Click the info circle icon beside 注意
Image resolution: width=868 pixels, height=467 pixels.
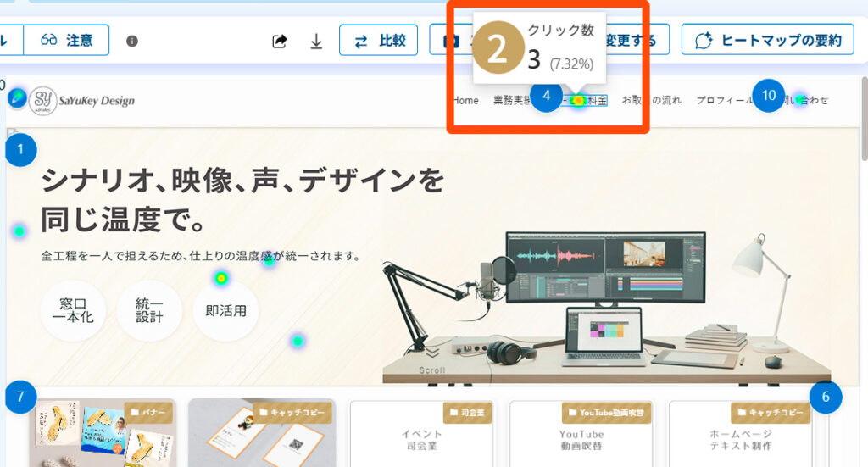(x=131, y=41)
